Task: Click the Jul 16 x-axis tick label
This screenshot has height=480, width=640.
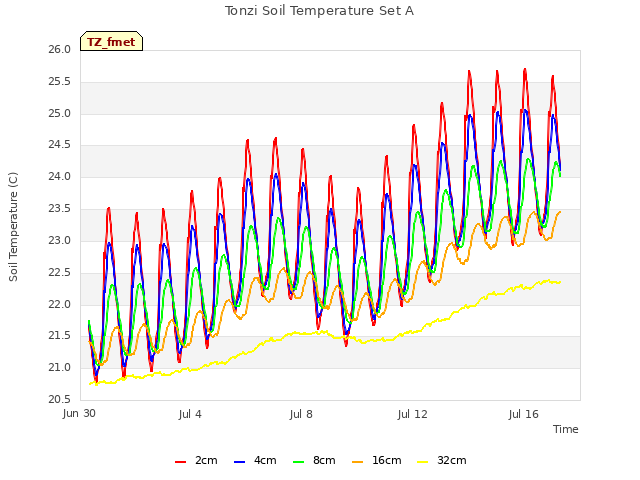Action: coord(524,414)
